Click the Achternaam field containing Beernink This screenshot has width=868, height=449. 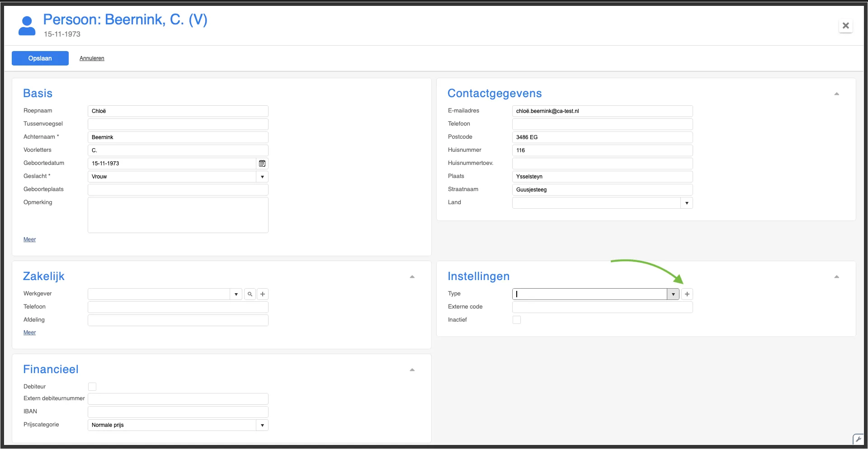coord(178,137)
